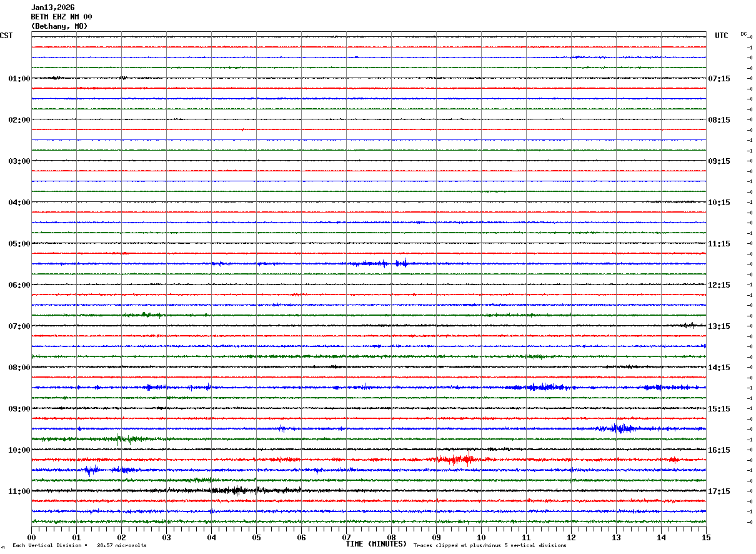This screenshot has width=756, height=554.
Task: Click the 'CST' time zone label
Action: click(6, 36)
